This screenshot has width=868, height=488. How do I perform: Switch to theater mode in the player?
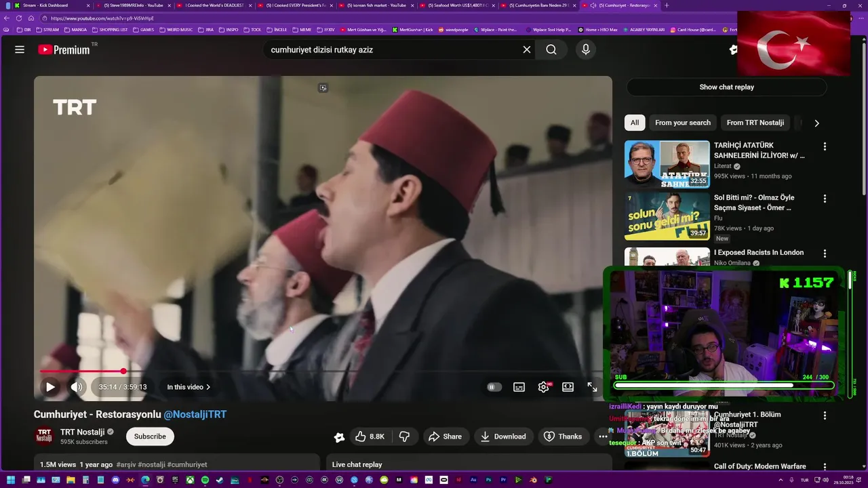[568, 387]
